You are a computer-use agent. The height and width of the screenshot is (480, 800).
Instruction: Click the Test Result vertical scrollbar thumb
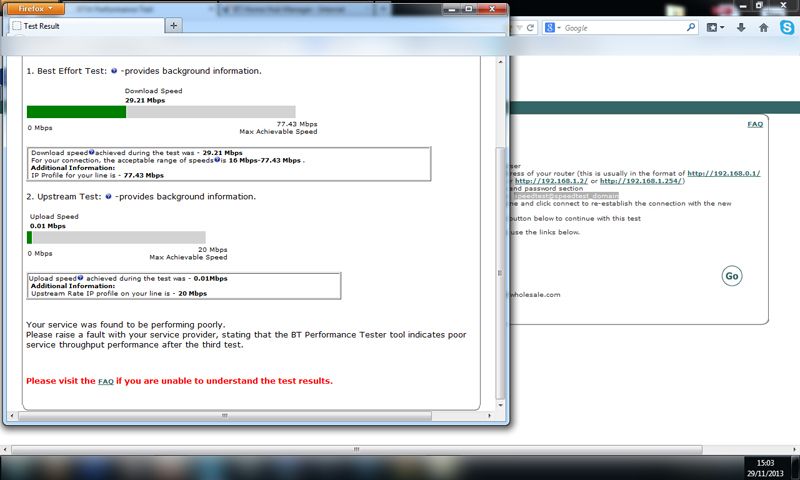click(500, 273)
